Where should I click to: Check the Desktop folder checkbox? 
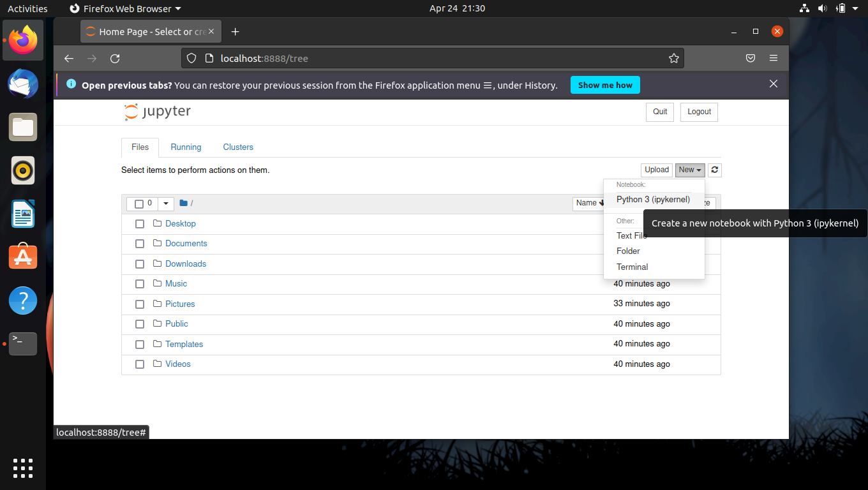pos(140,224)
